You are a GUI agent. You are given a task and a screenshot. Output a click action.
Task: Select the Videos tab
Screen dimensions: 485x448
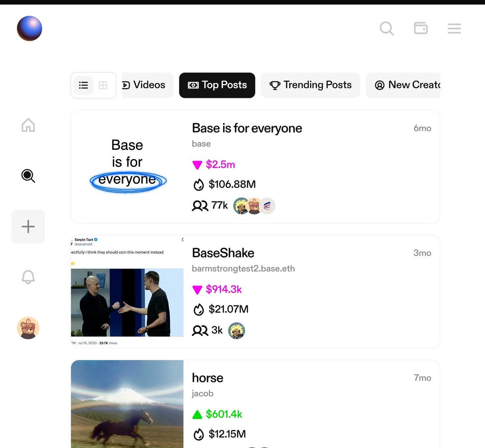[148, 85]
